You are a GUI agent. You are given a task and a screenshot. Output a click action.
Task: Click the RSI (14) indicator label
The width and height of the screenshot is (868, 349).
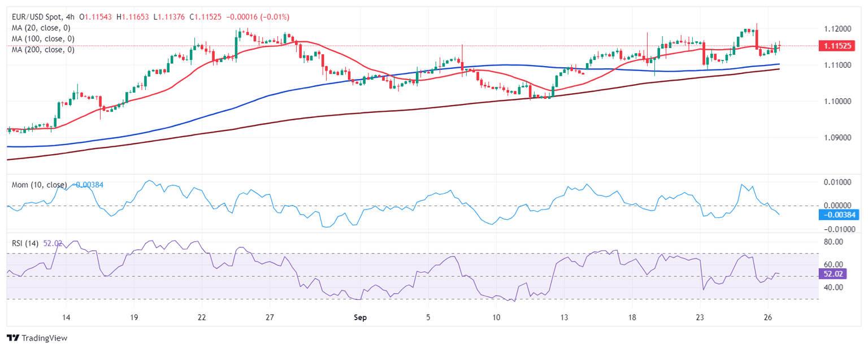[x=25, y=243]
